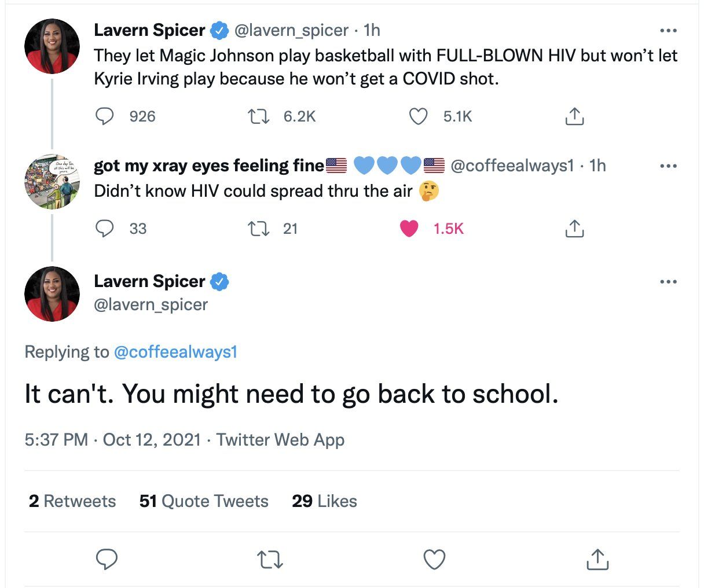The width and height of the screenshot is (704, 588).
Task: Open more options on coffeealways1's reply
Action: [x=669, y=166]
